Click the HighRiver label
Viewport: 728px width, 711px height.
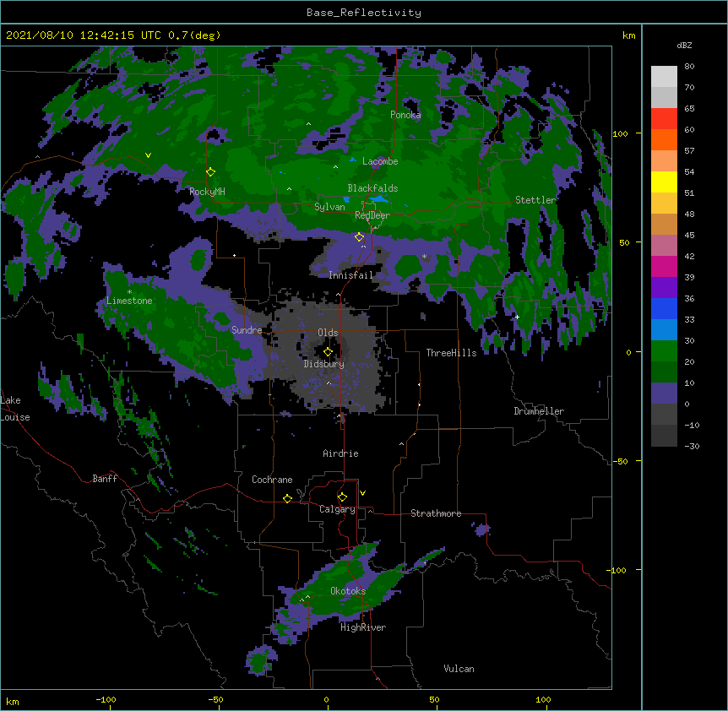(x=363, y=627)
